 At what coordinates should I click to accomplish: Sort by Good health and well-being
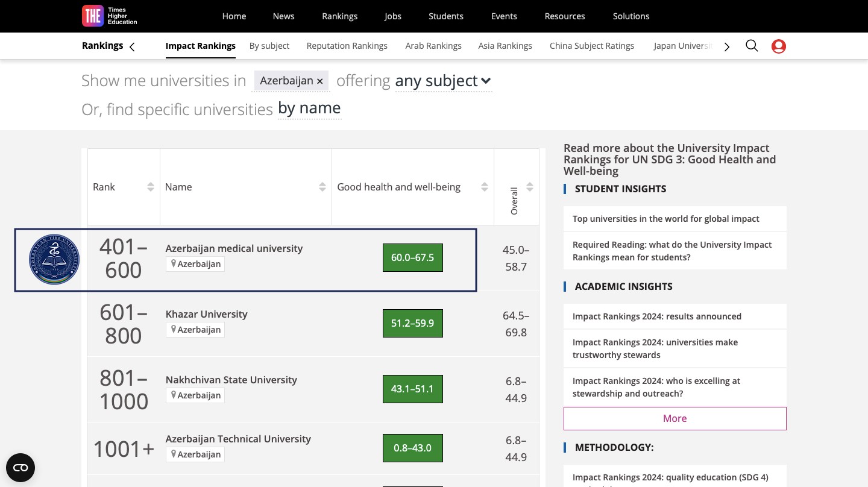[484, 187]
